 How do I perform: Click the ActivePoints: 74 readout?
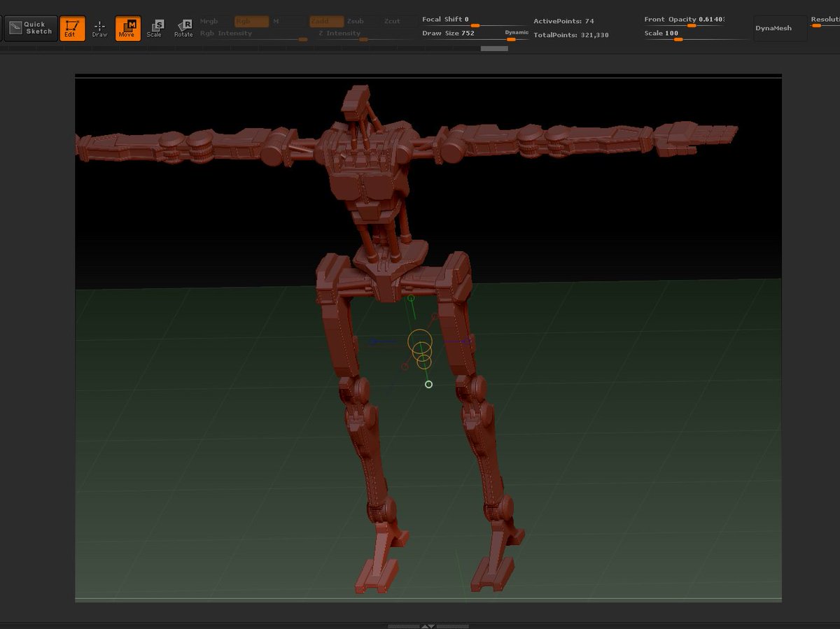[563, 22]
